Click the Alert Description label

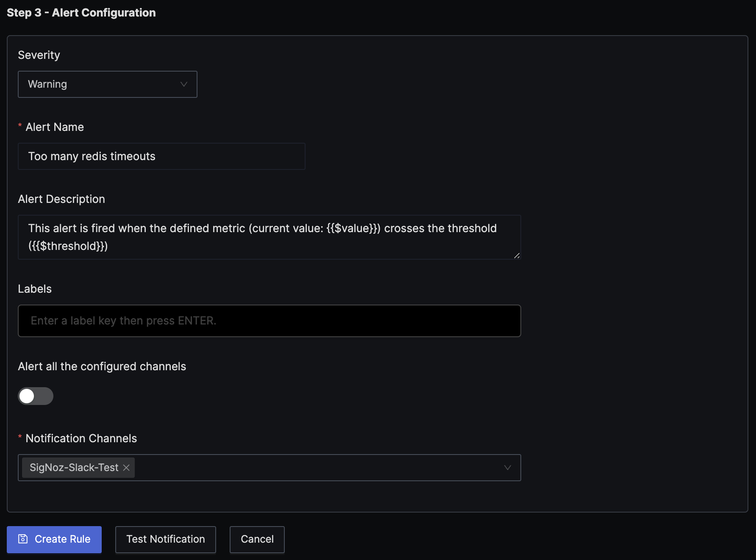61,199
